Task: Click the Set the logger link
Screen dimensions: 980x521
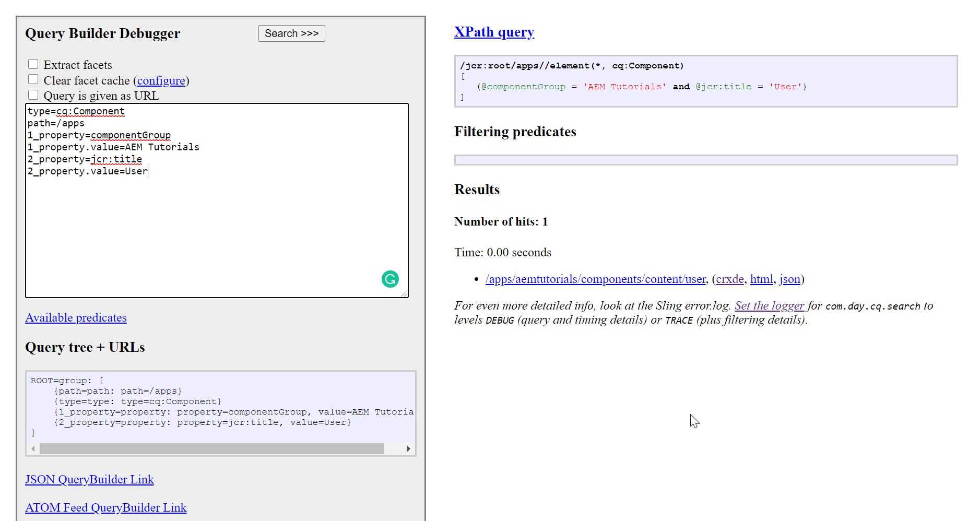Action: (770, 305)
